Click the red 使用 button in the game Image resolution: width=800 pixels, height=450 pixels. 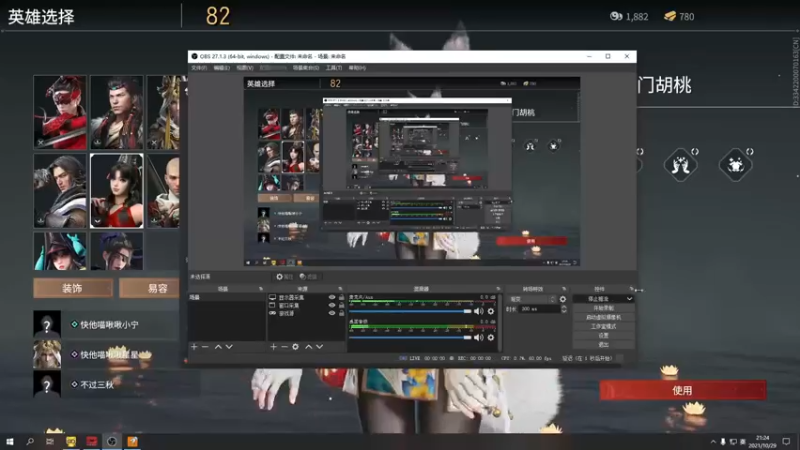(683, 390)
